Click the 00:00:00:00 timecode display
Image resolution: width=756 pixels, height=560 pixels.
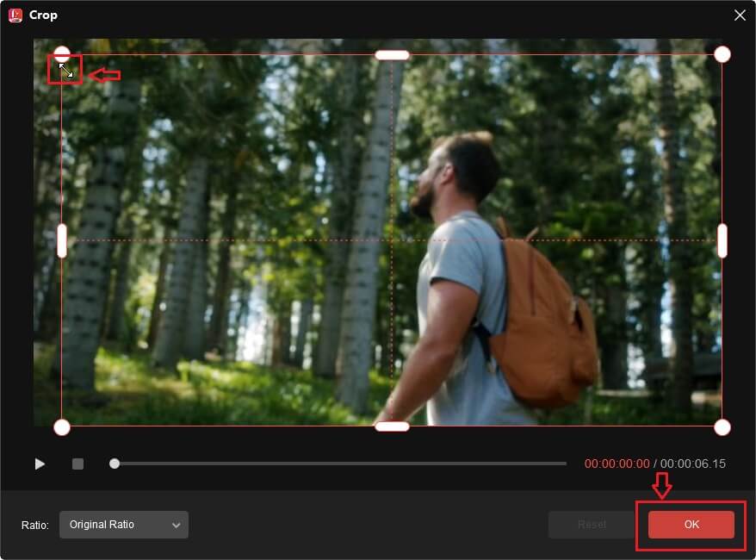(617, 464)
